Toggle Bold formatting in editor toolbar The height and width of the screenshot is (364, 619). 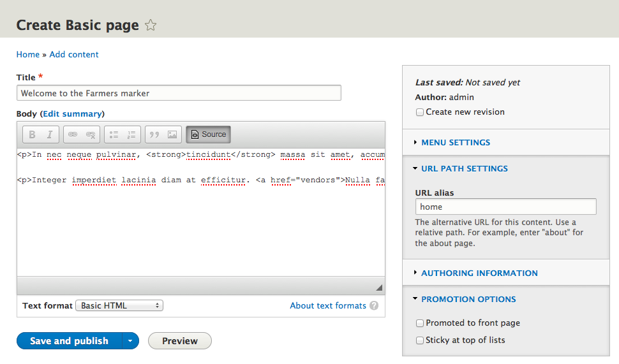(x=32, y=135)
